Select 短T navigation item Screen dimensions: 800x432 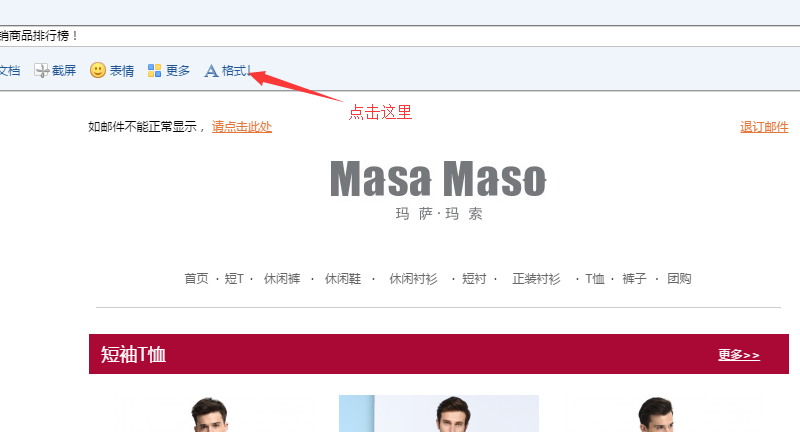234,278
